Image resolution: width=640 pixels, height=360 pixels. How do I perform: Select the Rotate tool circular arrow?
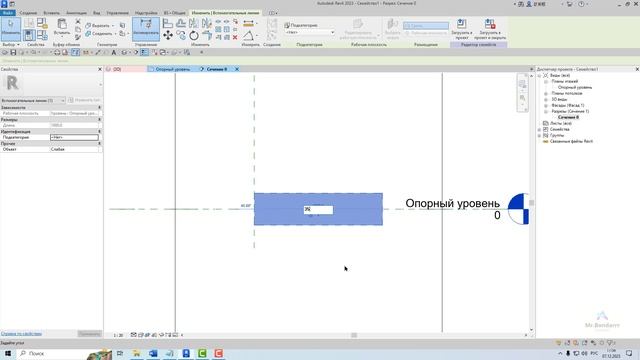[x=194, y=36]
